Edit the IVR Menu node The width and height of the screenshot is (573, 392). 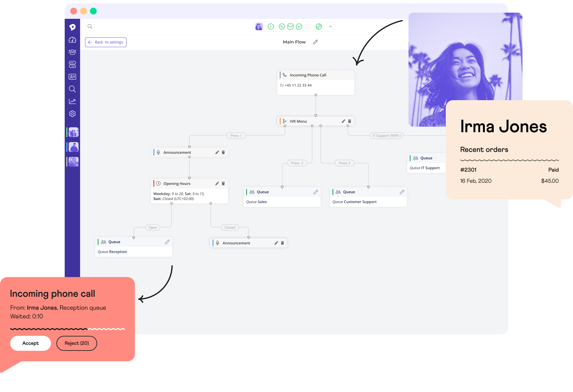pyautogui.click(x=343, y=121)
